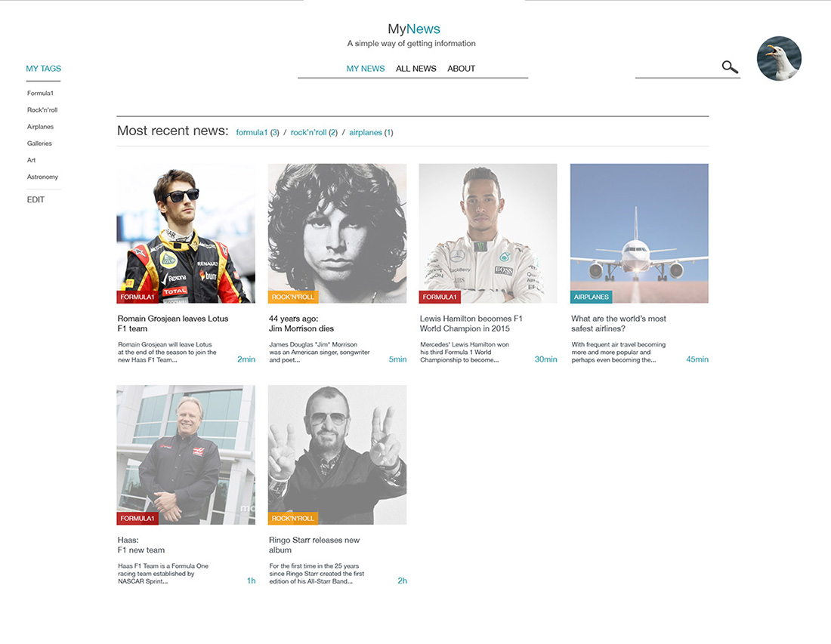Click the AIRPLANES badge on airplane photo

(x=591, y=297)
